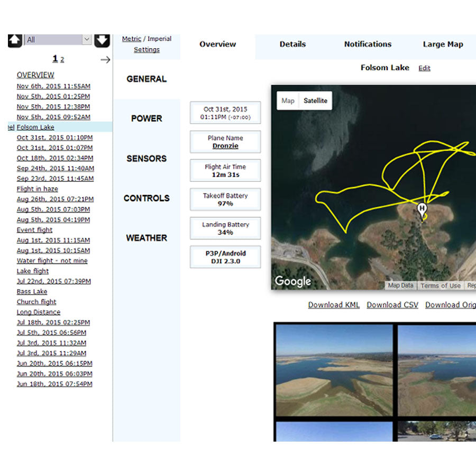The image size is (476, 476).
Task: Switch the map to Satellite view
Action: click(316, 100)
